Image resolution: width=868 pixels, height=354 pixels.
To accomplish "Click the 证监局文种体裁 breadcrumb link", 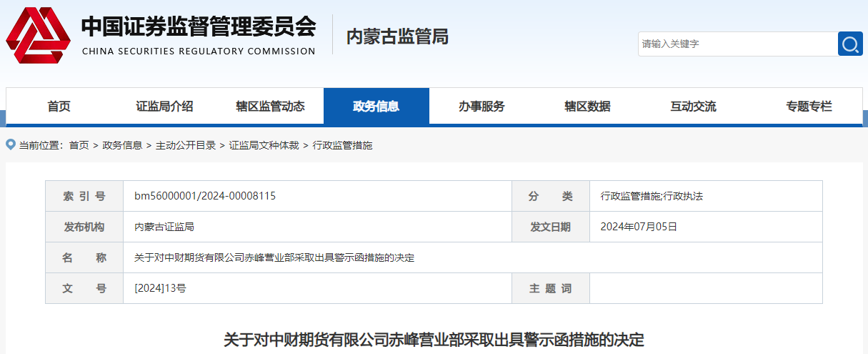I will coord(264,145).
